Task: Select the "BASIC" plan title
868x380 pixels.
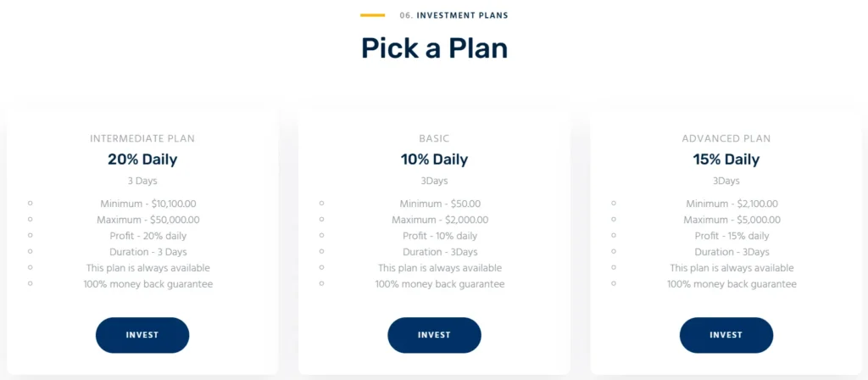Action: pyautogui.click(x=434, y=138)
